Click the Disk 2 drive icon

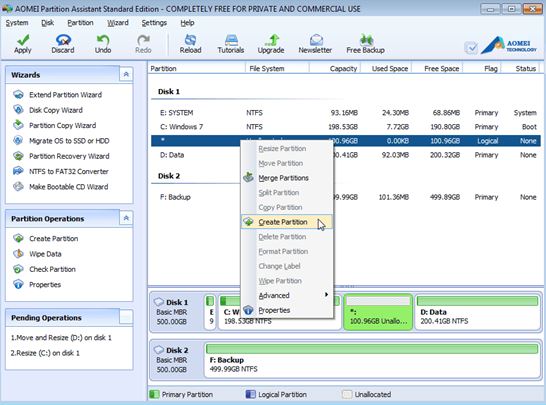point(159,350)
